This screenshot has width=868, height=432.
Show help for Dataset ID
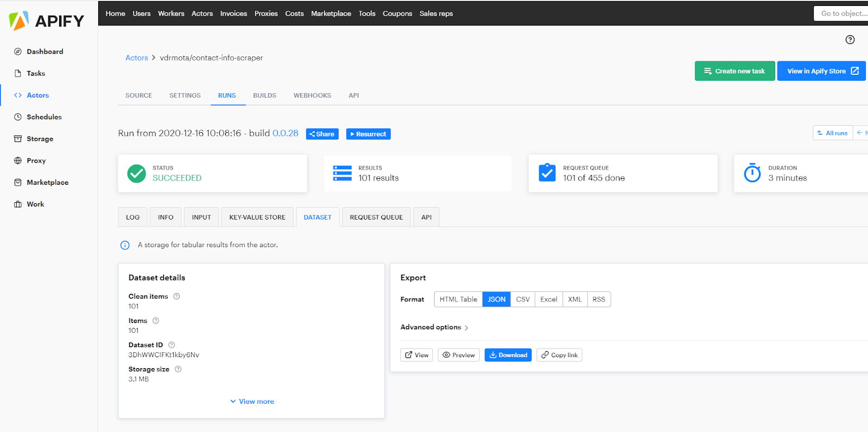click(x=171, y=345)
